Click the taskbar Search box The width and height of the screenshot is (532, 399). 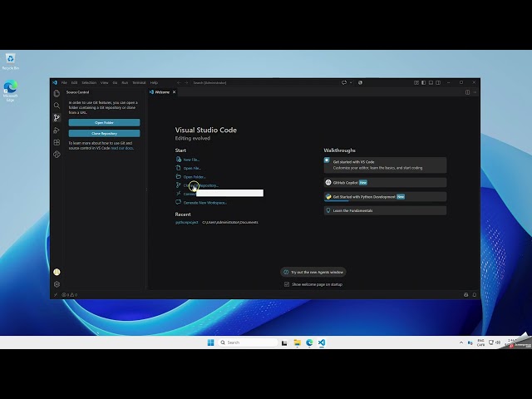(x=248, y=342)
